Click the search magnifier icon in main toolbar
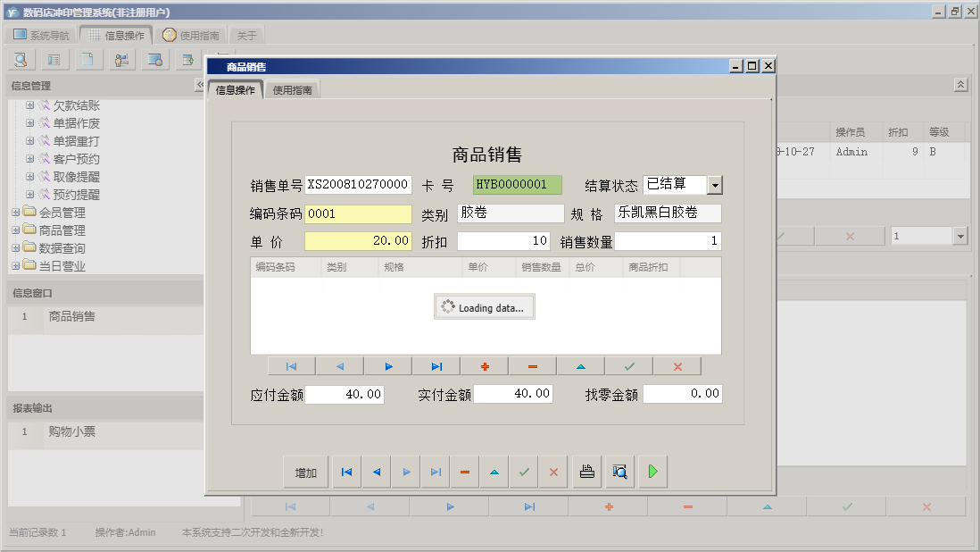 pos(21,60)
